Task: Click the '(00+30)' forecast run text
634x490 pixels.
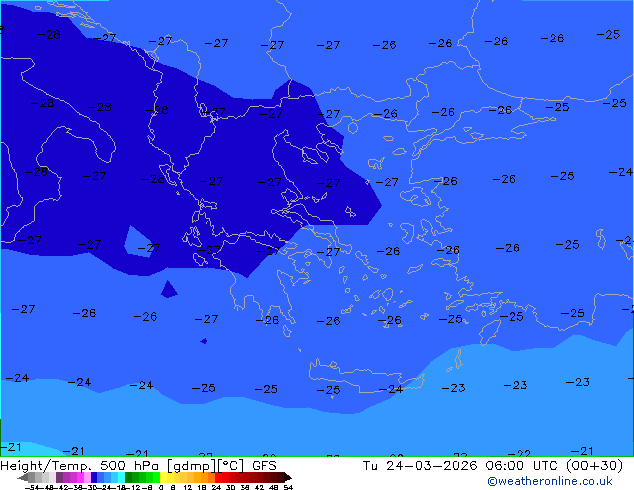Action: (x=594, y=466)
